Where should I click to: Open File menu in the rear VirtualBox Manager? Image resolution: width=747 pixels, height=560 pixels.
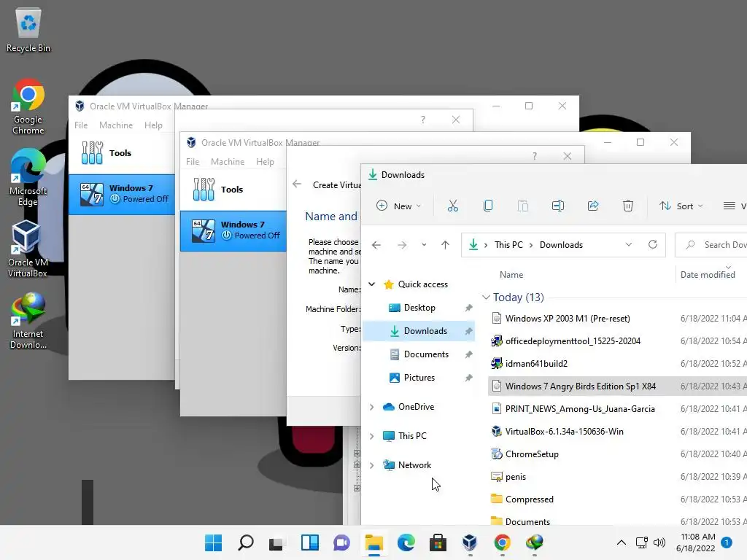coord(81,125)
